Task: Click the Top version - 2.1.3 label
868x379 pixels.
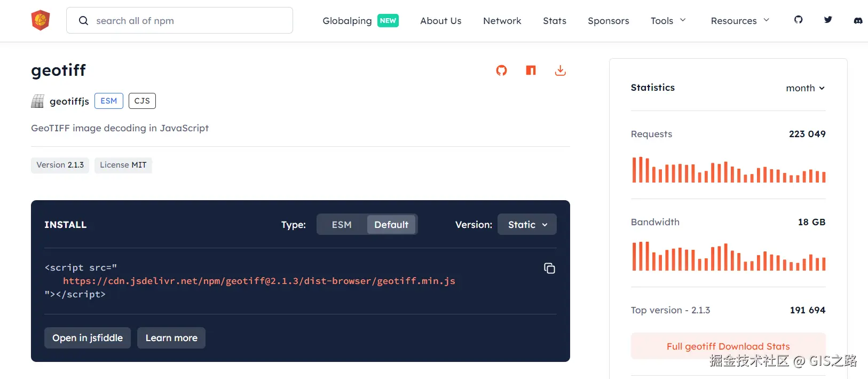Action: [x=670, y=310]
